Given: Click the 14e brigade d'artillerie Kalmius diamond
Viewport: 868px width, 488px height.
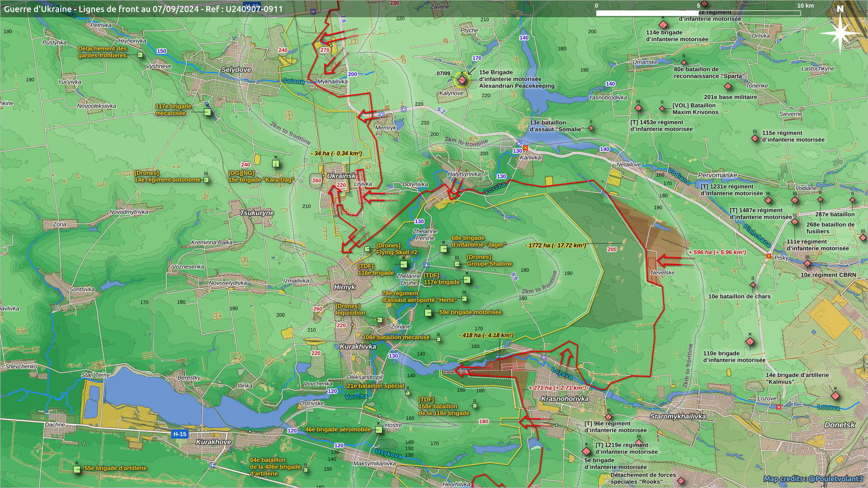Looking at the screenshot, I should coord(835,396).
